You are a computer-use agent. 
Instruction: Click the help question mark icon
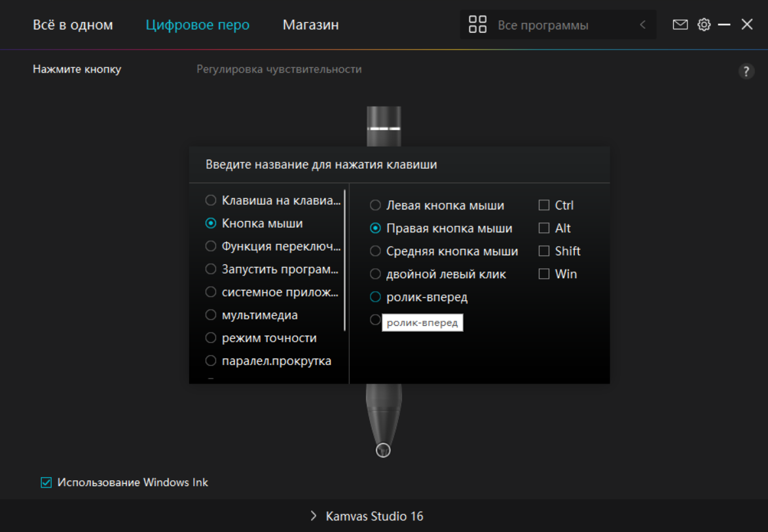coord(746,72)
